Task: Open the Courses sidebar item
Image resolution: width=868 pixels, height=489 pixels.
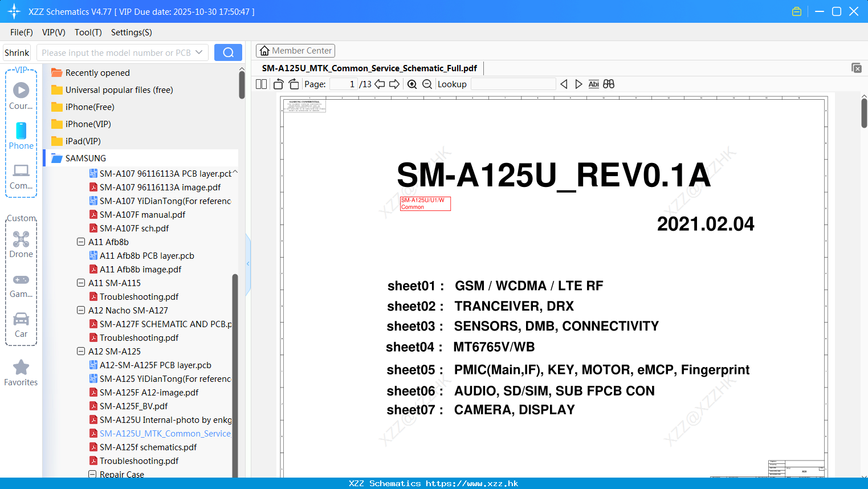Action: 21,96
